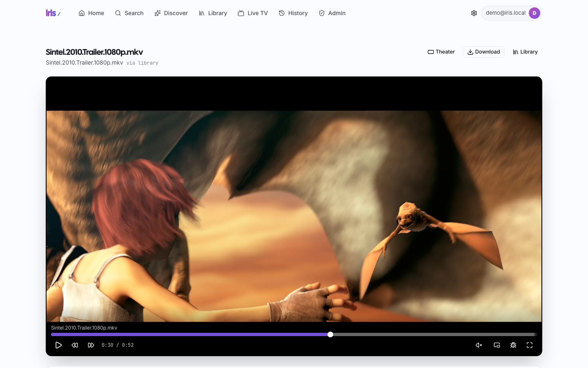Click the seek bar progress handle

pos(330,334)
